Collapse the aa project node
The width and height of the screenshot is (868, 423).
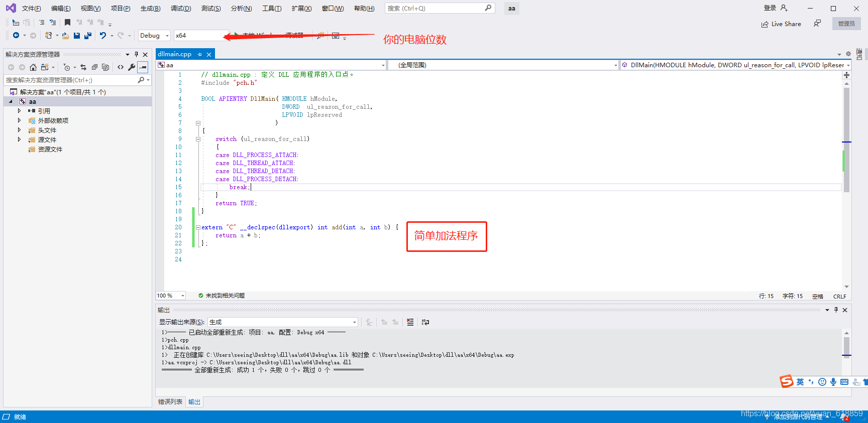click(x=11, y=101)
